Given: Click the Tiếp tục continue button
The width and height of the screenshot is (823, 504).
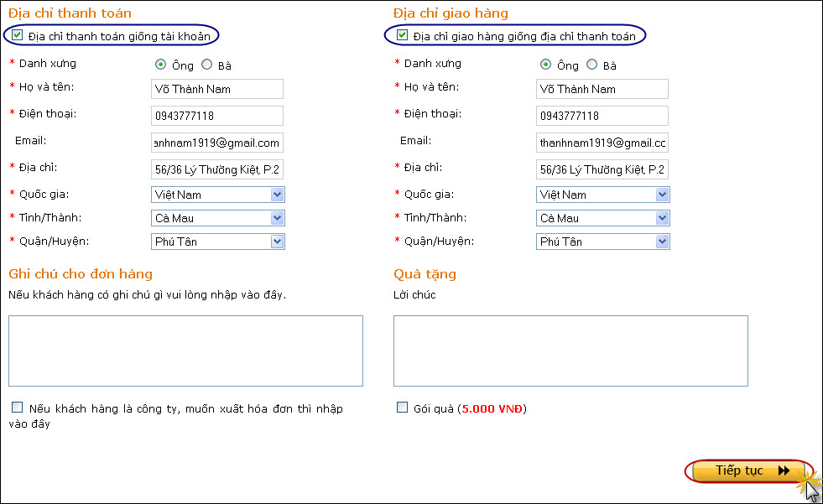Looking at the screenshot, I should click(749, 471).
